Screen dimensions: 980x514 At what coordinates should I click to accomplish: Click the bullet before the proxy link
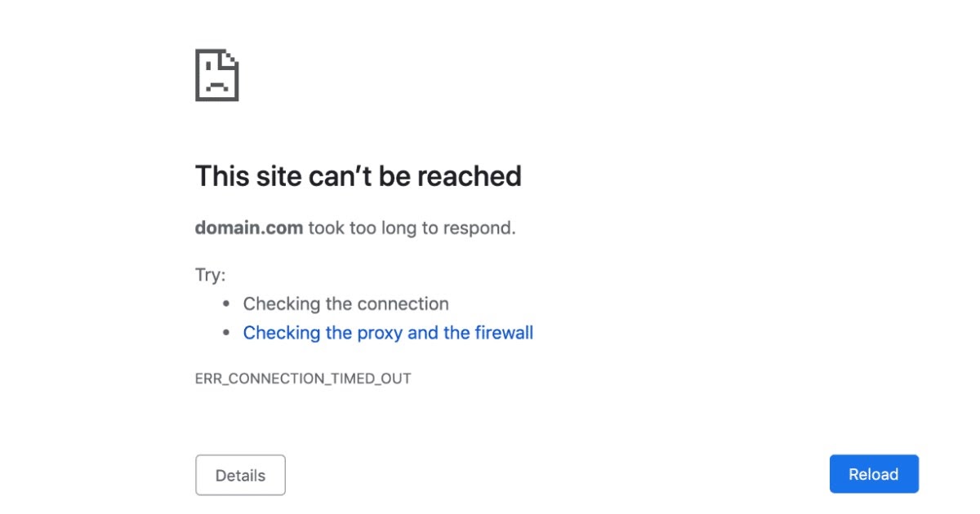[x=226, y=334]
